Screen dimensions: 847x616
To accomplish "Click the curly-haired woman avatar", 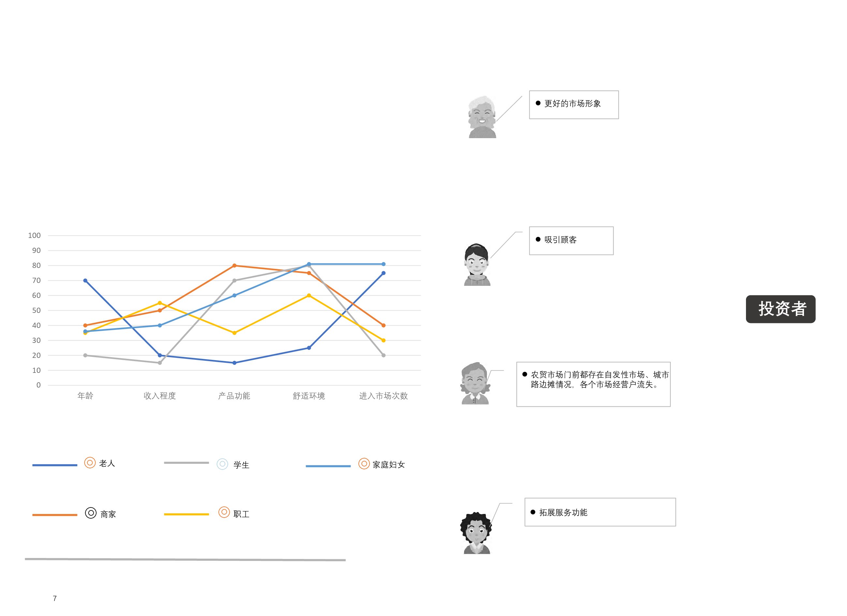I will coord(476,533).
